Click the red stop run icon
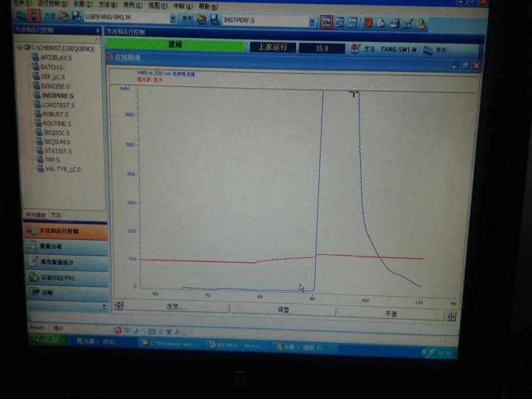The height and width of the screenshot is (399, 532). [368, 23]
